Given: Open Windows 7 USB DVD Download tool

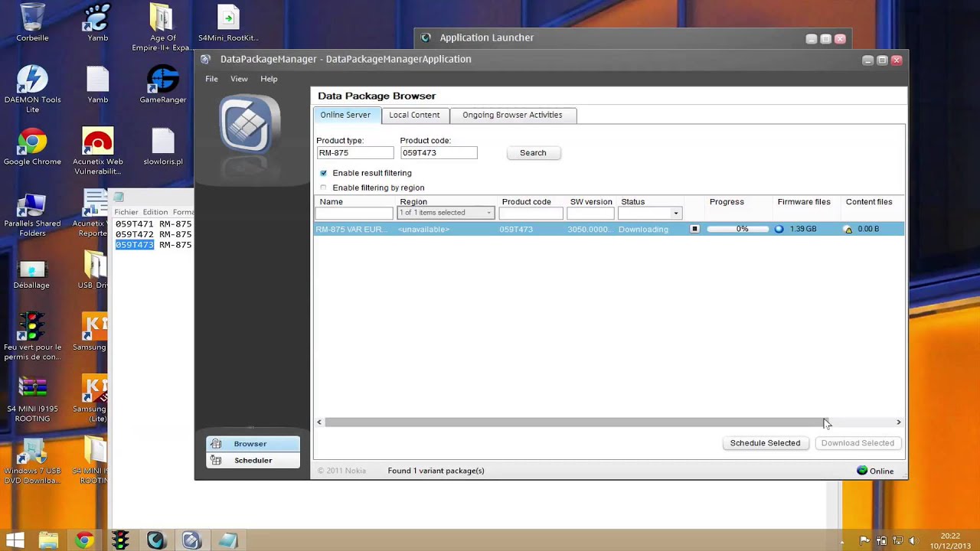Looking at the screenshot, I should 32,461.
